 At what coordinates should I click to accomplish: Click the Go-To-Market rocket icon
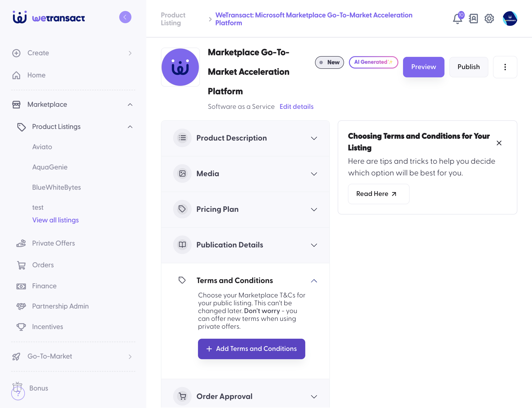click(x=16, y=357)
